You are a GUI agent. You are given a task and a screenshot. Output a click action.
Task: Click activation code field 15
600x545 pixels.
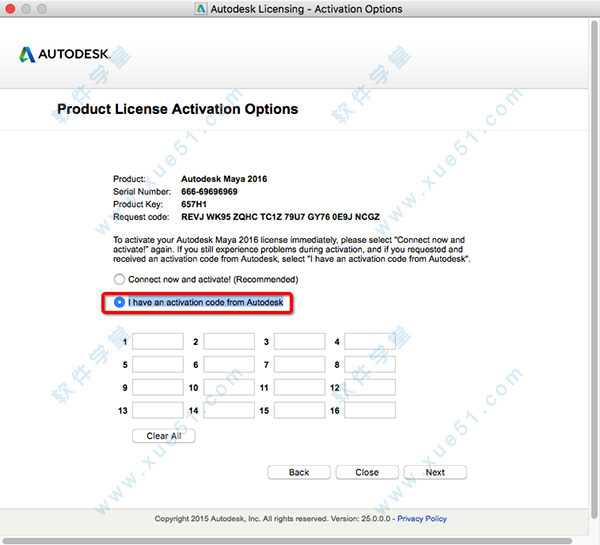point(299,410)
